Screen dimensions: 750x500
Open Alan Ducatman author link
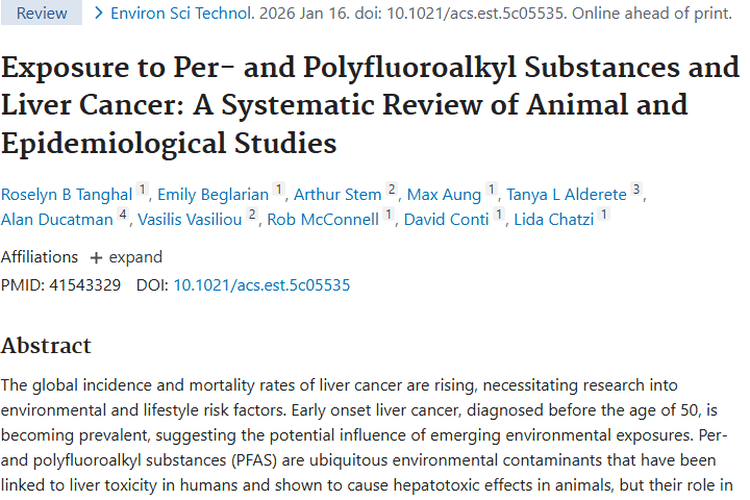(x=56, y=220)
